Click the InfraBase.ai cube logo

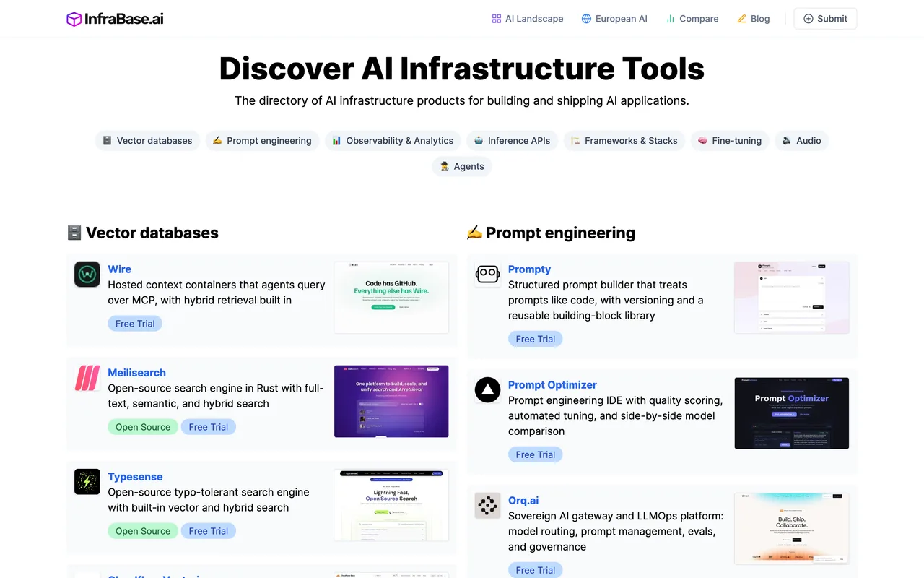click(x=74, y=19)
